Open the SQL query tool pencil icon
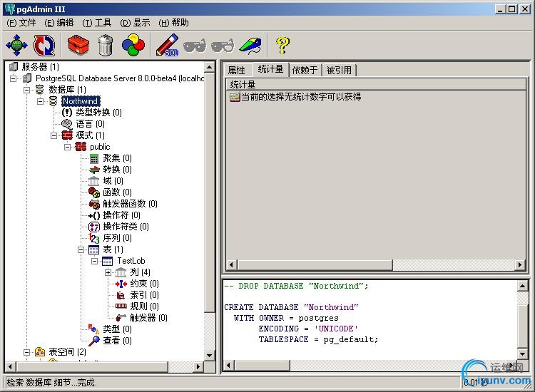Viewport: 535px width, 392px height. [x=167, y=45]
